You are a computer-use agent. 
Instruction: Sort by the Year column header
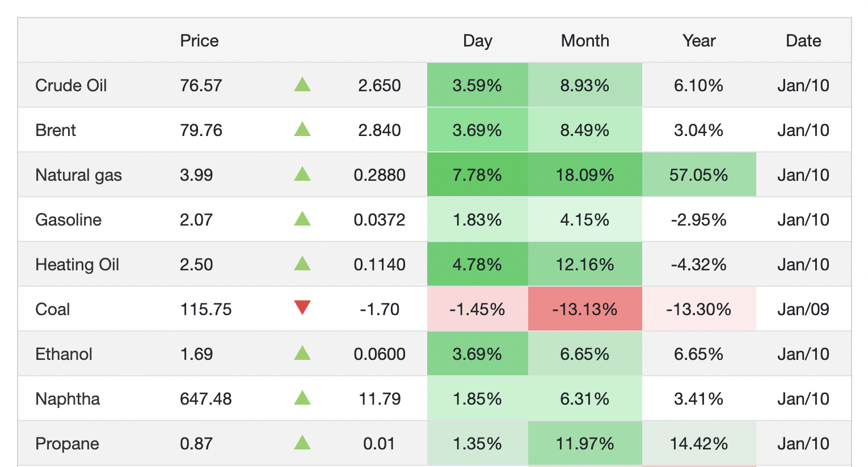click(699, 41)
